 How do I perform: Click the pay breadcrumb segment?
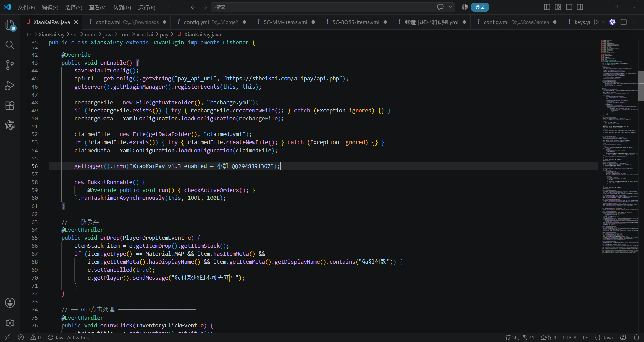click(x=164, y=34)
